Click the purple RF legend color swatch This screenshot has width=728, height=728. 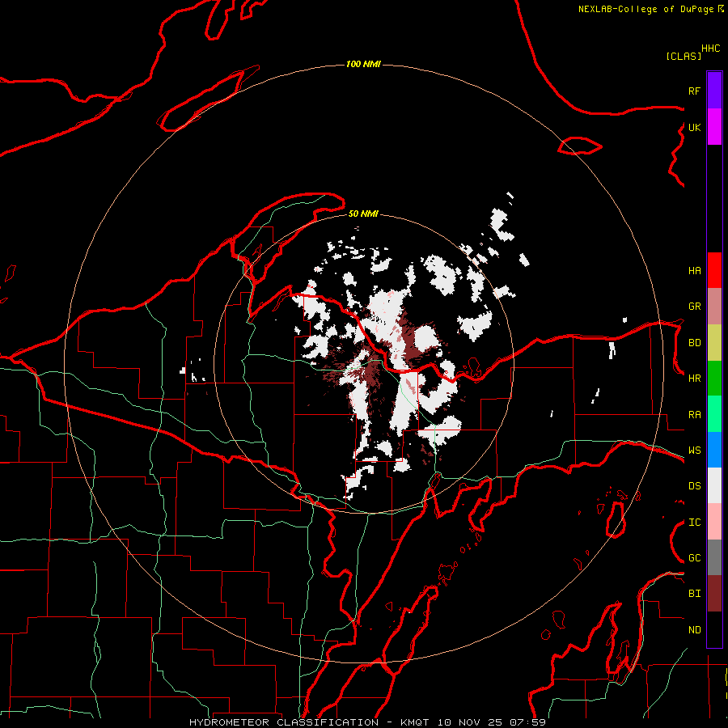point(714,91)
